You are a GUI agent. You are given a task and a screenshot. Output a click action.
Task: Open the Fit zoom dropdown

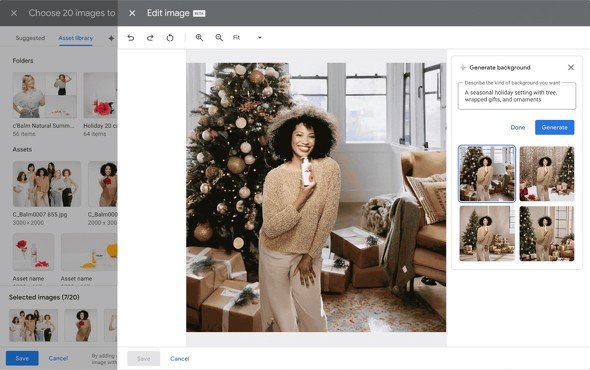point(247,38)
